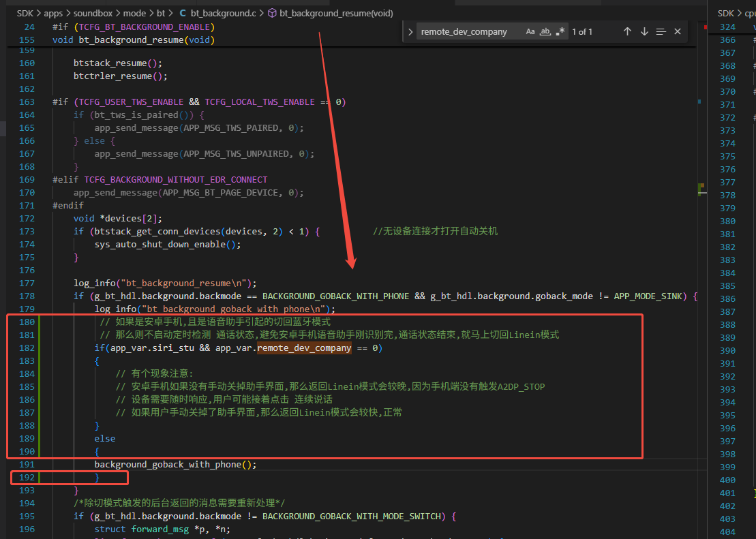Click the highlighted remote_dev_company match in code
This screenshot has width=756, height=539.
click(304, 348)
